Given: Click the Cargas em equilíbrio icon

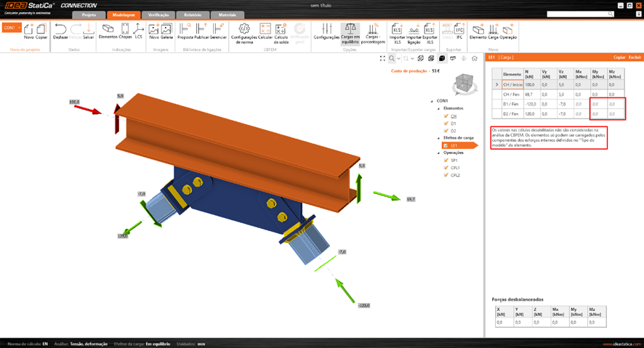Looking at the screenshot, I should [x=350, y=31].
